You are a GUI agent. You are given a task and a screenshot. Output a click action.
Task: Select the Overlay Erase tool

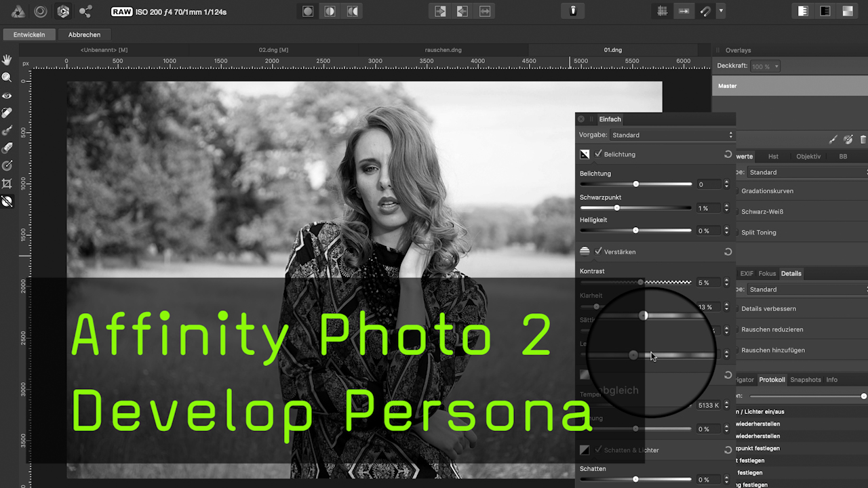(x=7, y=148)
